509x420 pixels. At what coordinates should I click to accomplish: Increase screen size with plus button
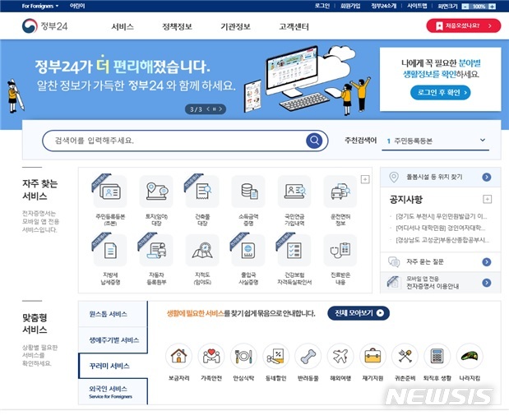[x=492, y=7]
